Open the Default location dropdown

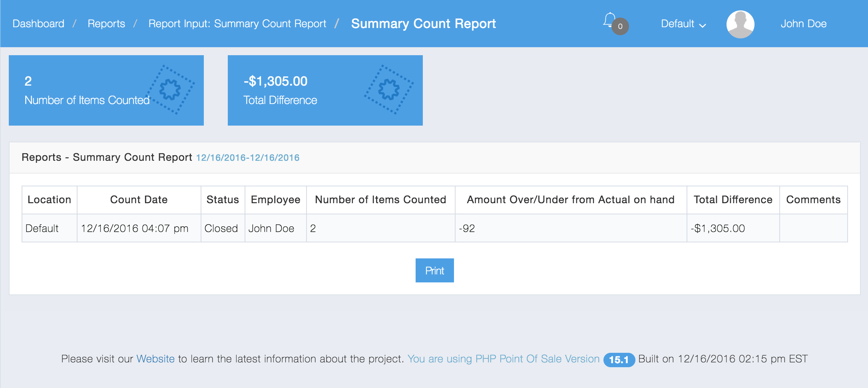tap(683, 24)
